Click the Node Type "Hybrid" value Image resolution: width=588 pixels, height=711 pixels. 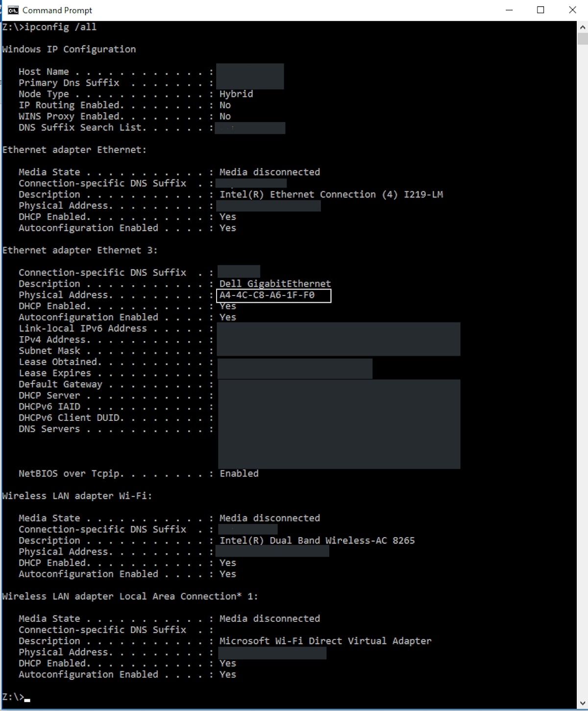point(236,94)
